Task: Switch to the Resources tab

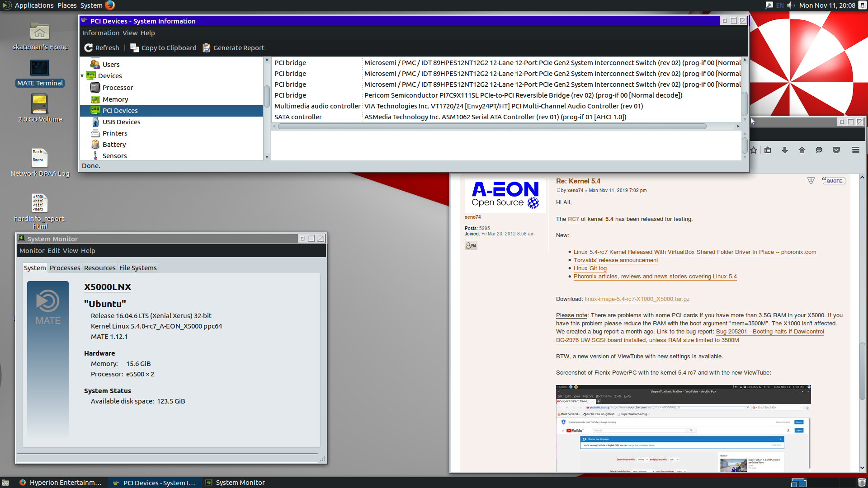Action: tap(100, 268)
